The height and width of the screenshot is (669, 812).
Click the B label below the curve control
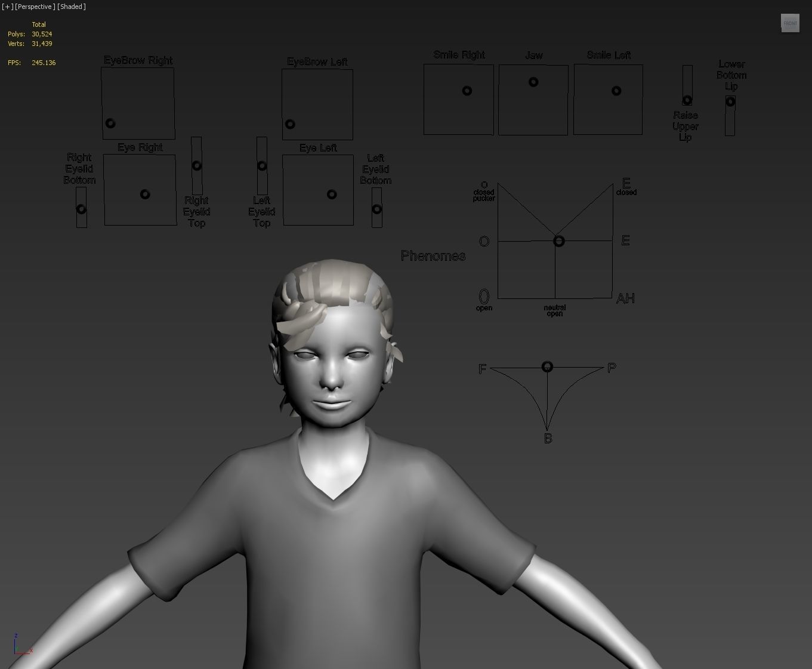[x=548, y=439]
